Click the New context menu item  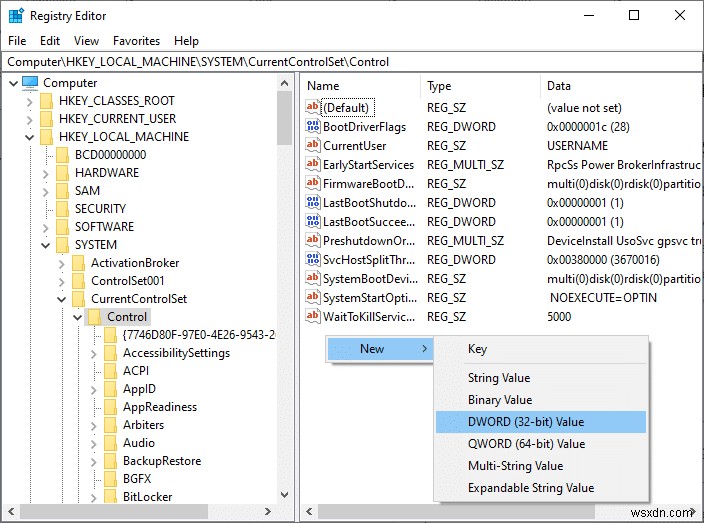coord(380,349)
